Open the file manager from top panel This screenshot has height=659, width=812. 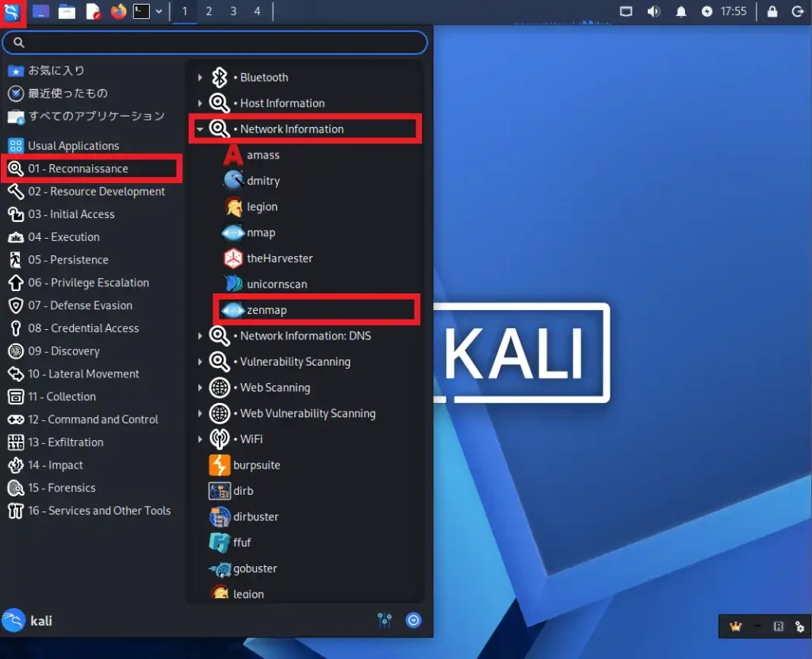67,11
